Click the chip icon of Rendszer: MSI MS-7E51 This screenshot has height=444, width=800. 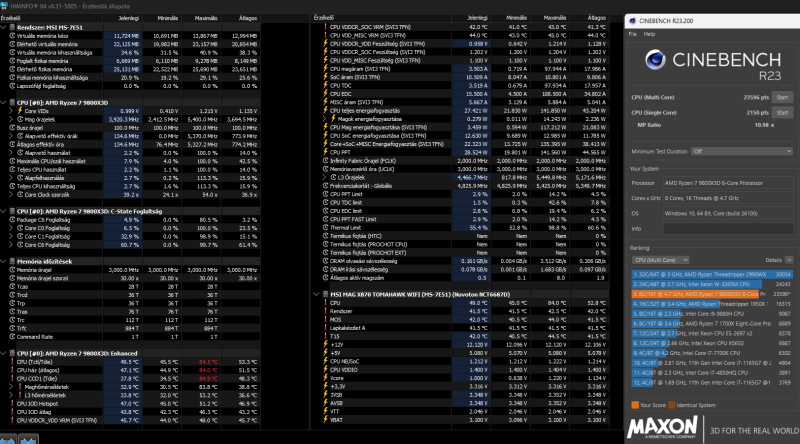click(12, 28)
